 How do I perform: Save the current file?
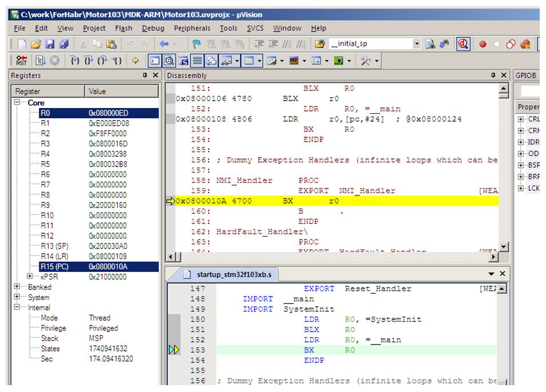tap(50, 44)
